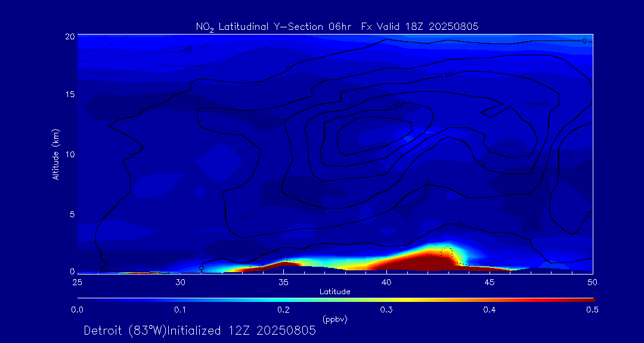Click the small red NO2 patch near latitude 35
This screenshot has width=644, height=343.
point(285,263)
